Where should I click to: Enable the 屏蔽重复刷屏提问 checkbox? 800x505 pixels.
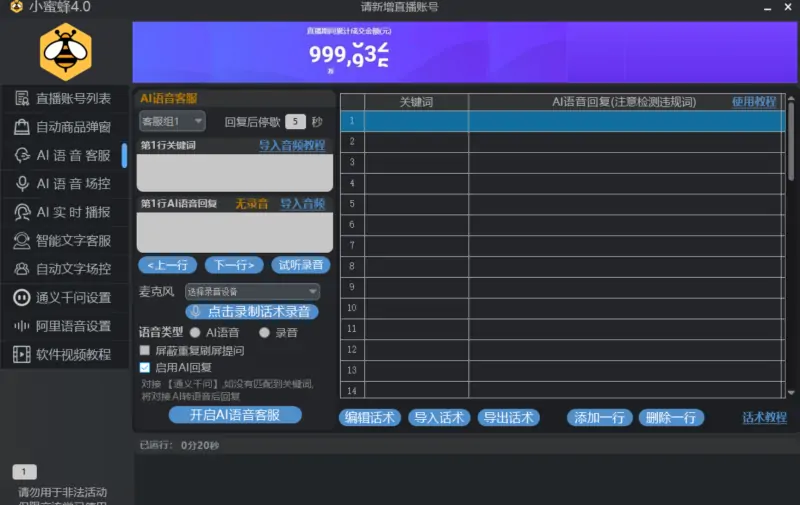(x=145, y=351)
